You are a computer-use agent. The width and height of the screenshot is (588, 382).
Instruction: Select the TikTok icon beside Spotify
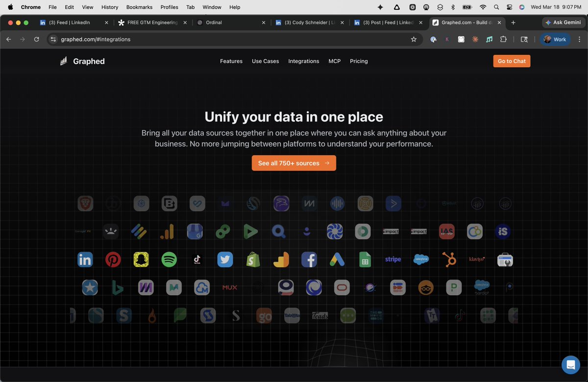click(x=197, y=259)
